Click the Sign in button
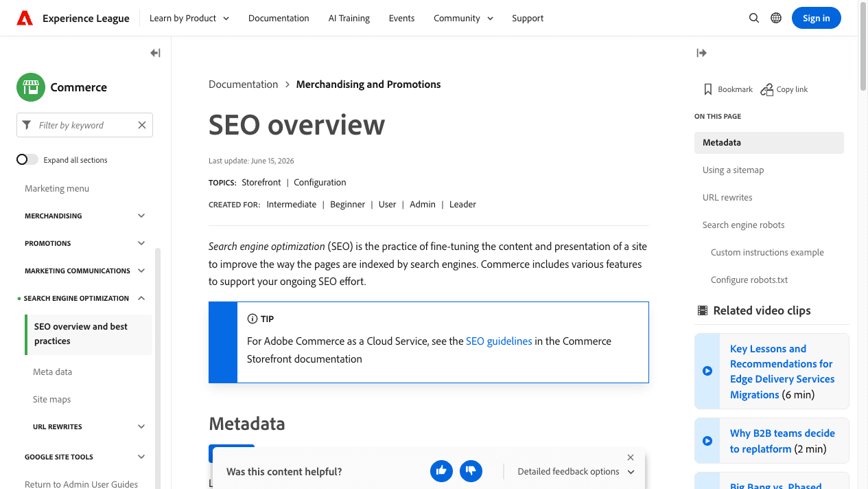The image size is (868, 489). click(817, 18)
